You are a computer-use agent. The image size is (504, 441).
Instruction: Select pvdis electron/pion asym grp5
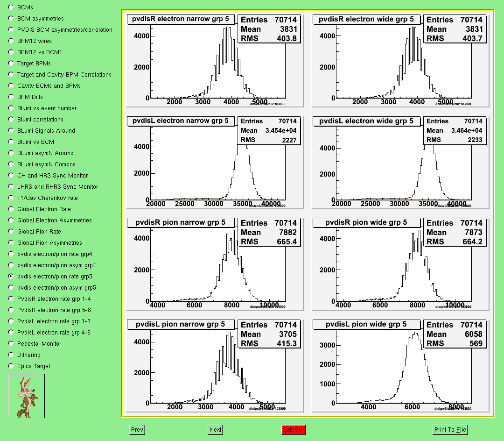tap(11, 288)
